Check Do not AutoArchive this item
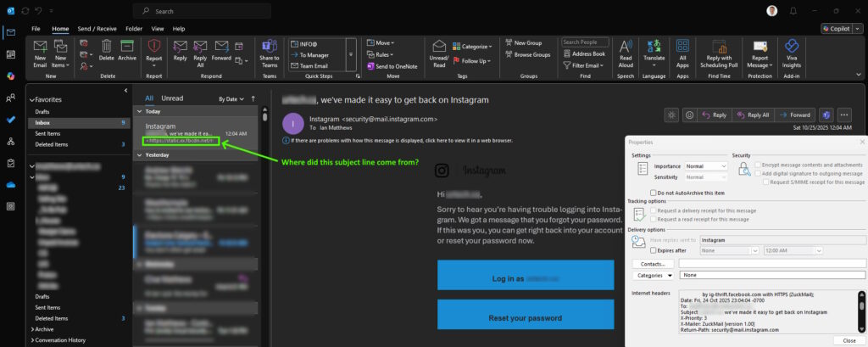This screenshot has height=347, width=868. 654,193
